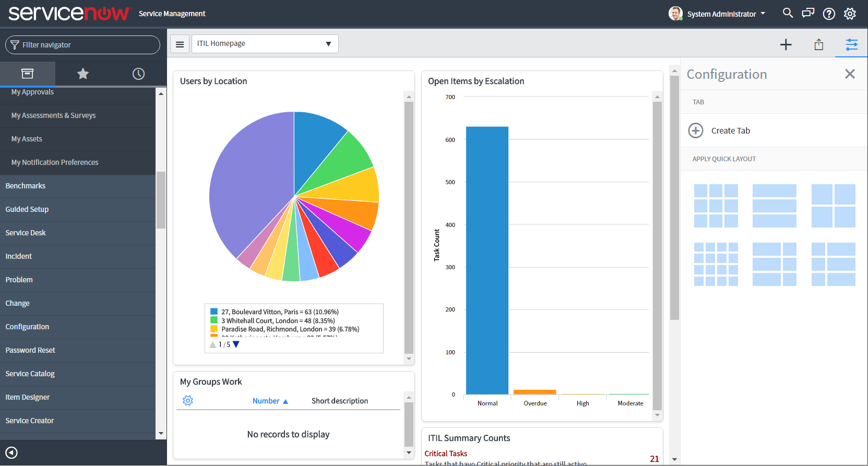Click the dashboard main scrollbar down arrow
Image resolution: width=868 pixels, height=466 pixels.
point(674,460)
